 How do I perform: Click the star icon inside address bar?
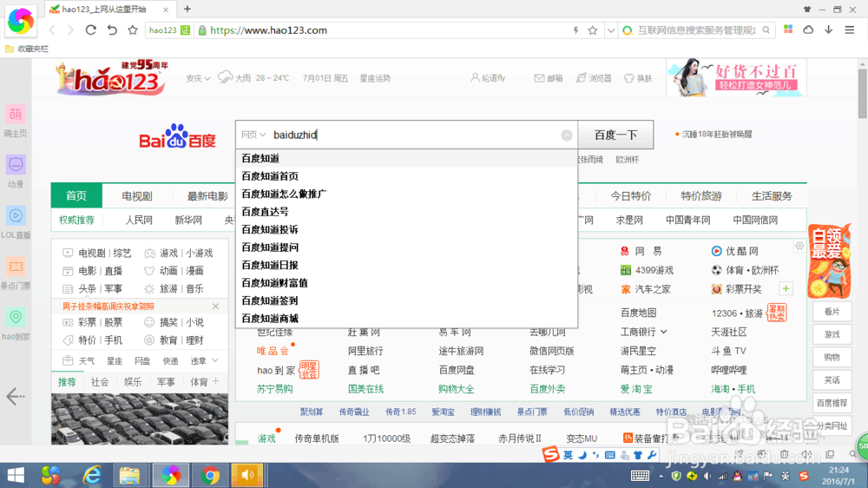point(592,30)
